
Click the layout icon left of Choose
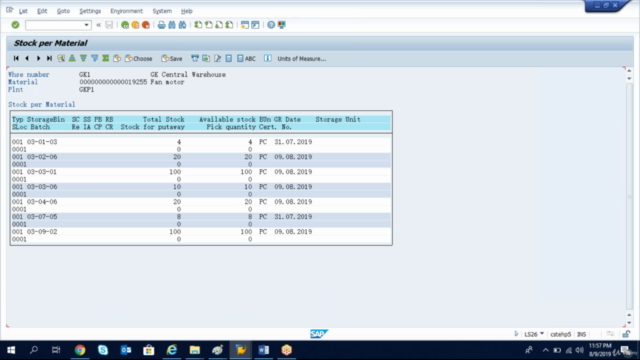(x=117, y=58)
